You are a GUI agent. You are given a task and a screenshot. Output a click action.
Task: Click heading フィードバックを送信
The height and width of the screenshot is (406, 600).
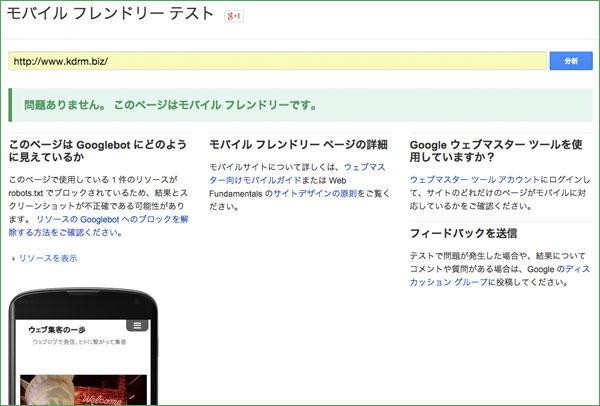463,233
